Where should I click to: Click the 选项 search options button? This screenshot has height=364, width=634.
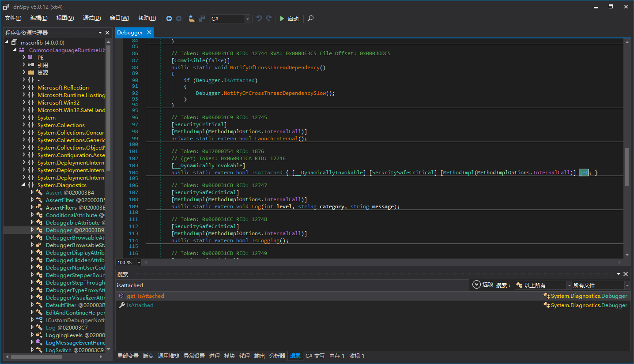coord(483,285)
